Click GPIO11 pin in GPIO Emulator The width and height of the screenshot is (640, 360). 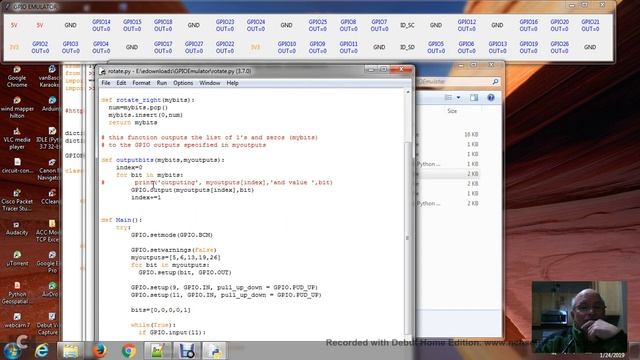point(349,47)
